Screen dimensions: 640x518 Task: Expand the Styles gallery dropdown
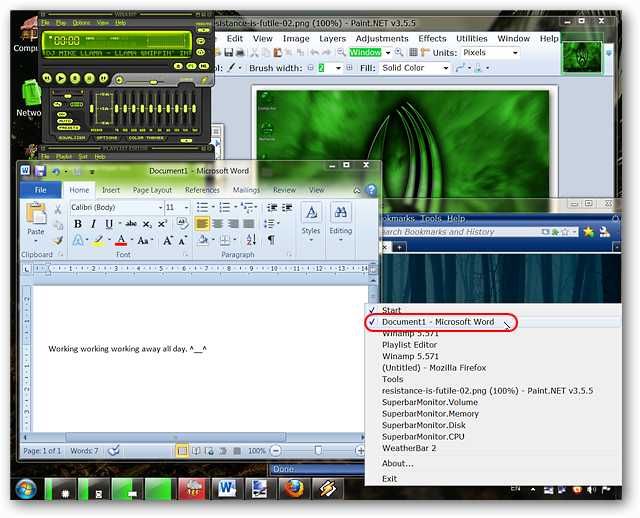point(311,240)
